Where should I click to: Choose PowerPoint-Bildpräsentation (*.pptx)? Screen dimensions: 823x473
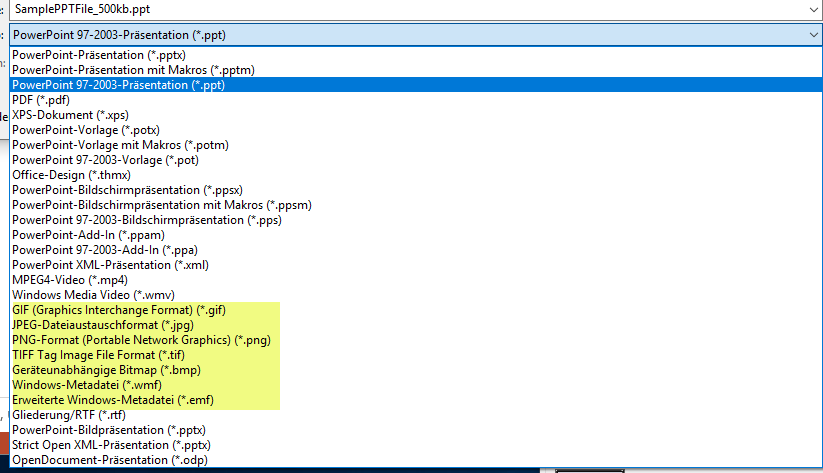pyautogui.click(x=416, y=430)
